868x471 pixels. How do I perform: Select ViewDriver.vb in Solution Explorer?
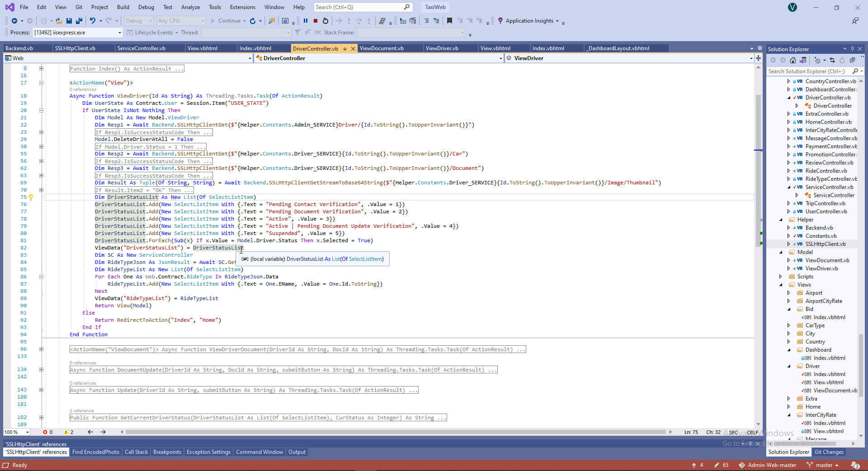click(821, 268)
